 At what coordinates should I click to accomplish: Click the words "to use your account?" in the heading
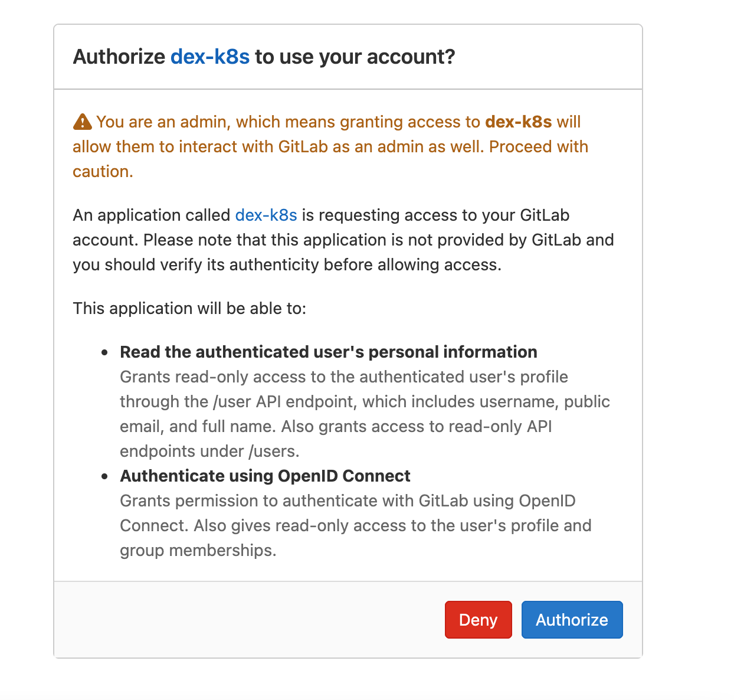pyautogui.click(x=355, y=57)
